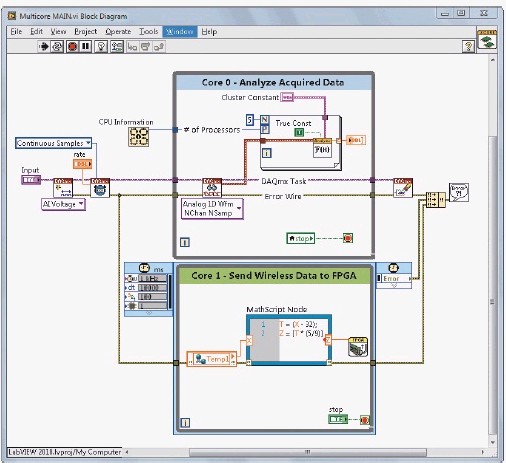Toggle Highlight Execution lightbulb
This screenshot has height=463, width=506.
101,47
